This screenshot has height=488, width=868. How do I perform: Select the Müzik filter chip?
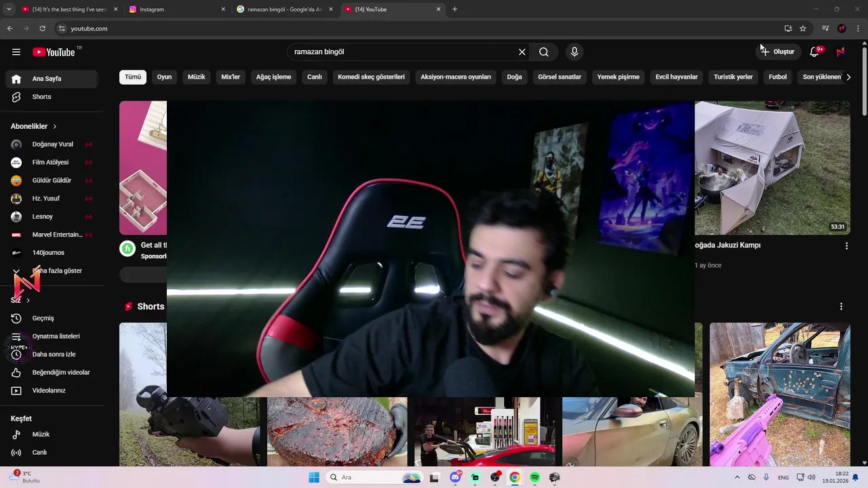[197, 77]
